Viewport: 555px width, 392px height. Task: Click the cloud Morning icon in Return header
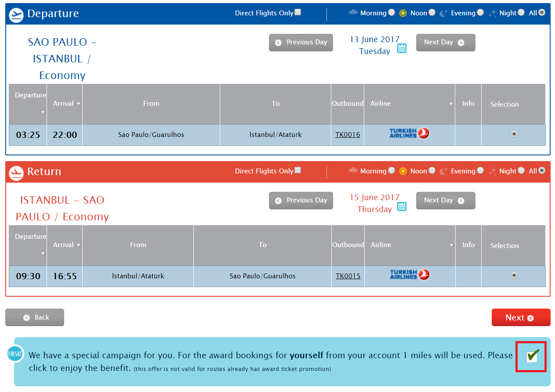(353, 170)
